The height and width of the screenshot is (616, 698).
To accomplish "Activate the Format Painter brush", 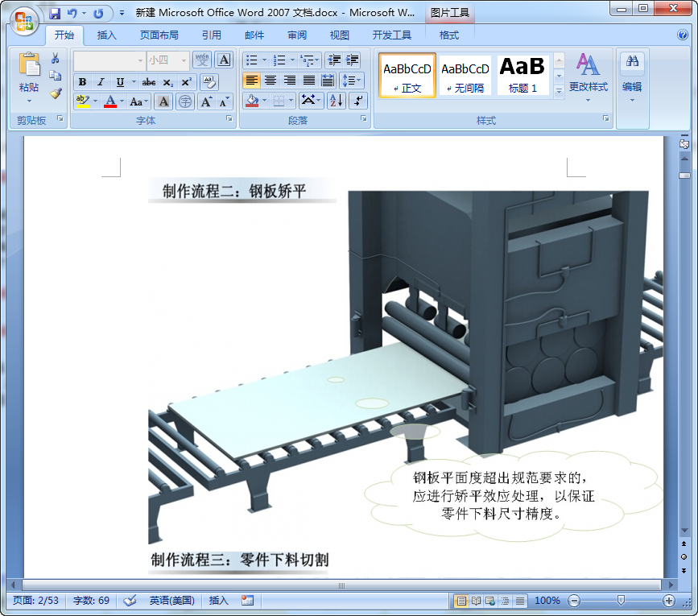I will (x=56, y=93).
